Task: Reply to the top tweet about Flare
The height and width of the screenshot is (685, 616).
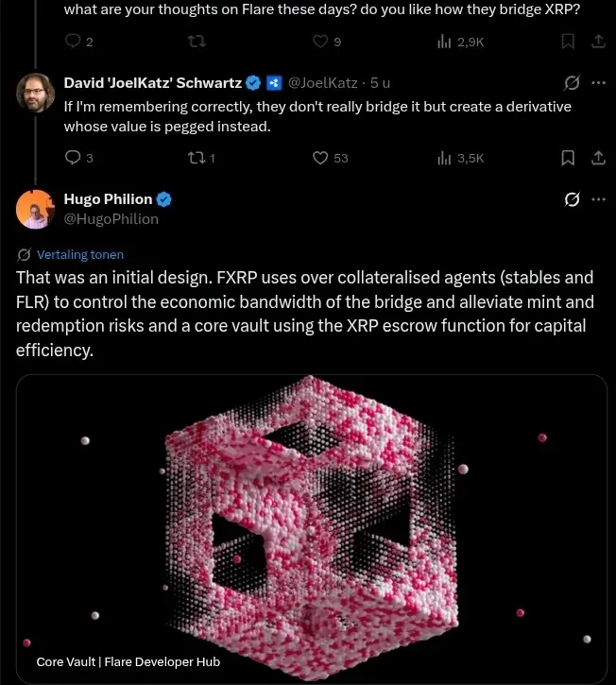Action: (79, 42)
